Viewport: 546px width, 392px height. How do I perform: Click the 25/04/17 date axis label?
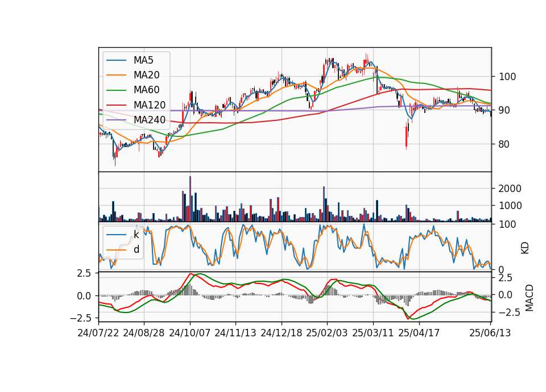419,333
